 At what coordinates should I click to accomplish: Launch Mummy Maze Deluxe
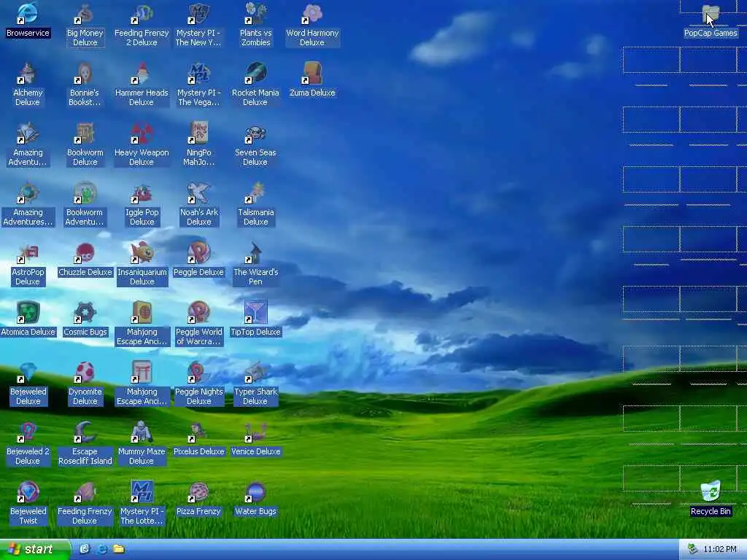click(x=142, y=445)
